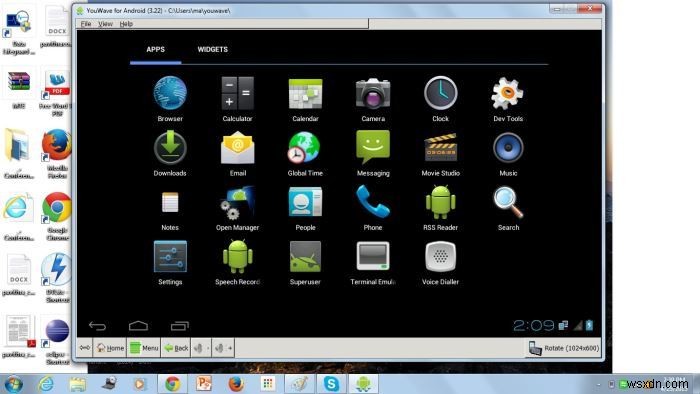
Task: Tap Android recent apps navigation icon
Action: [179, 326]
